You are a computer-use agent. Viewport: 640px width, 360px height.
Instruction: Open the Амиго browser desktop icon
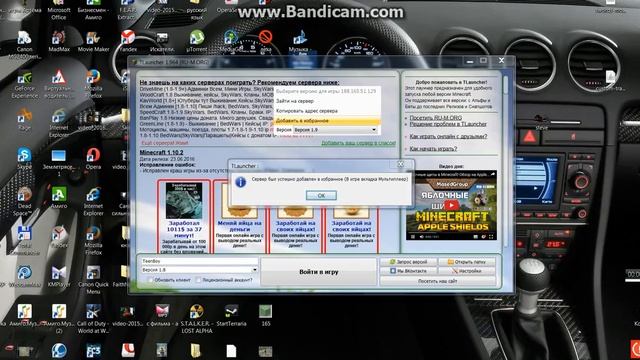click(x=59, y=198)
